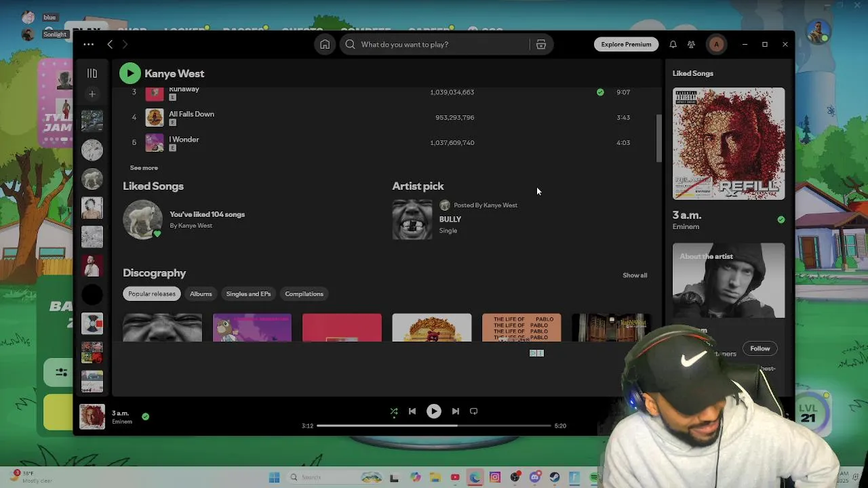The height and width of the screenshot is (488, 868).
Task: Click Eminem artist name in player bar
Action: (122, 422)
